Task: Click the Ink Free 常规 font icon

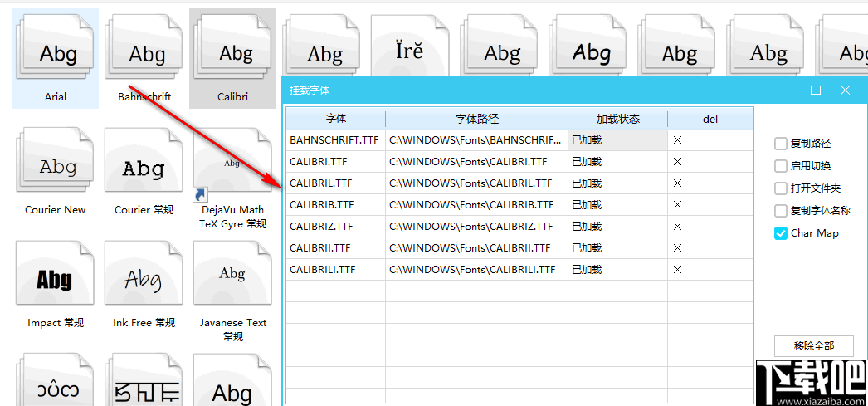Action: click(x=144, y=273)
